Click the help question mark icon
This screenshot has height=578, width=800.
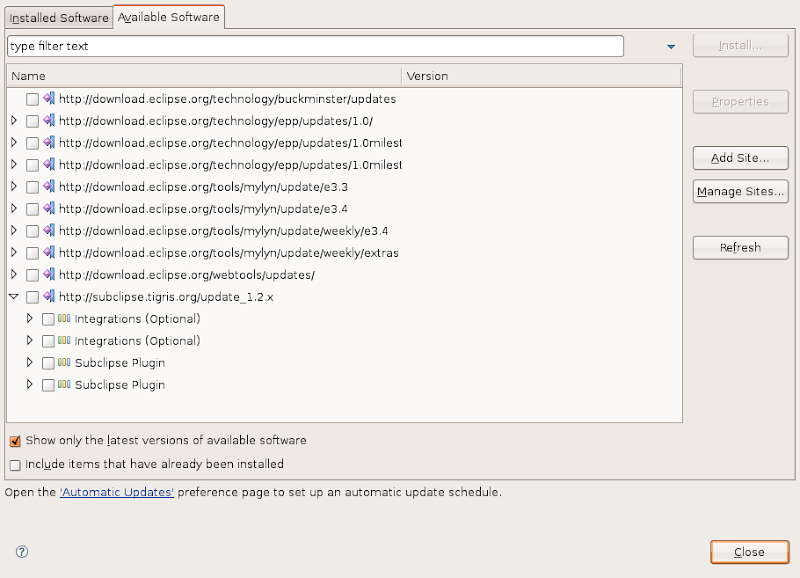(x=22, y=551)
